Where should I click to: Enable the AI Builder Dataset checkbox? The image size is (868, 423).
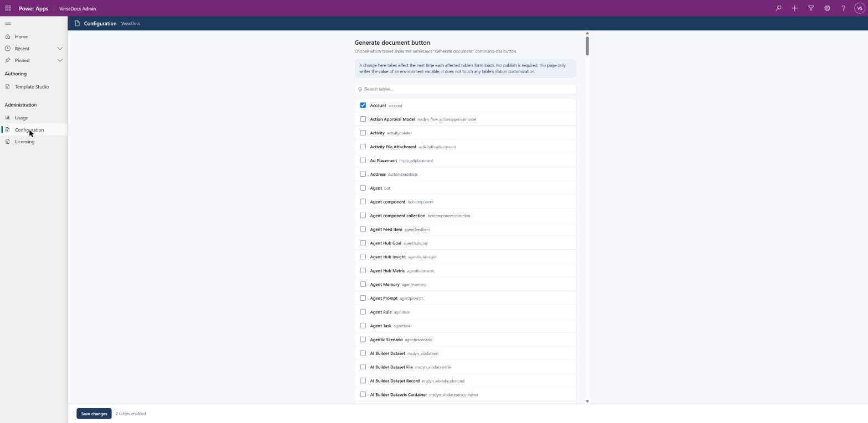363,353
